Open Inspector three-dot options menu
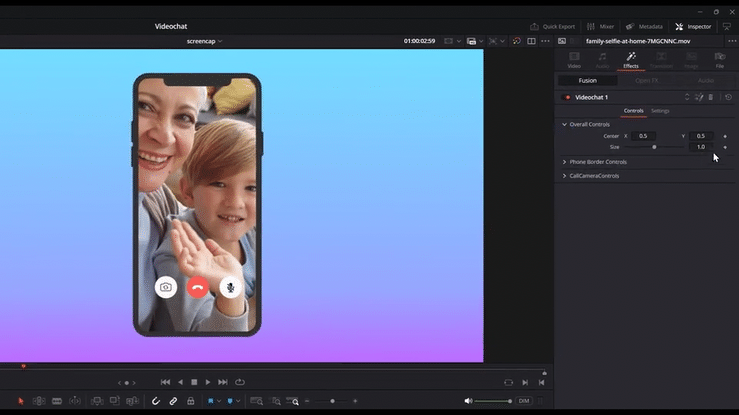Viewport: 739px width, 415px height. pyautogui.click(x=732, y=41)
